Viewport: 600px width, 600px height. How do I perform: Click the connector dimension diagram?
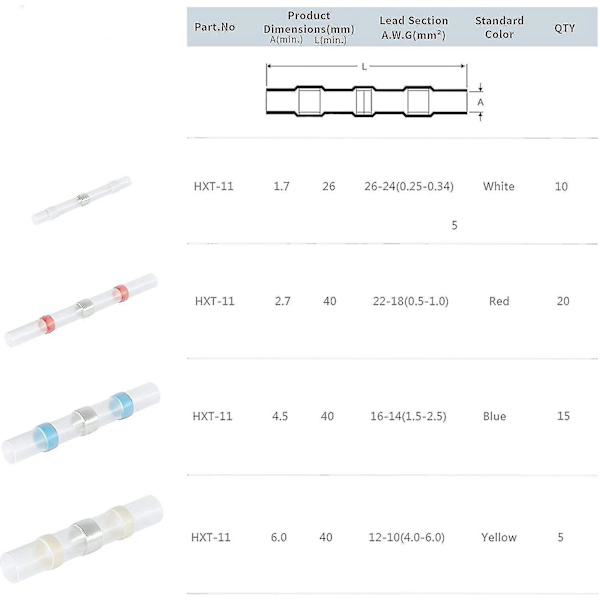(x=375, y=93)
